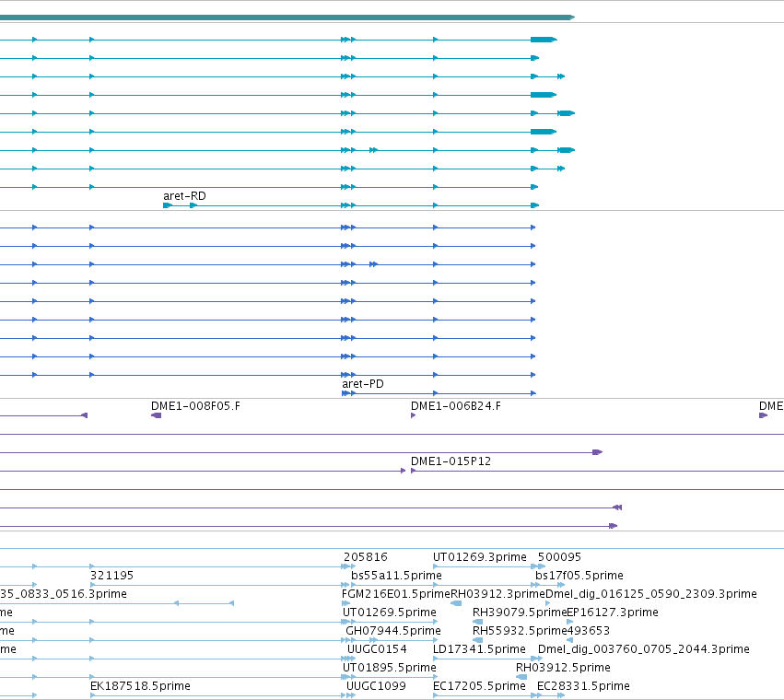Screen dimensions: 784x700
Task: Click the light-blue block below RH39079.5prime label
Action: [x=477, y=622]
